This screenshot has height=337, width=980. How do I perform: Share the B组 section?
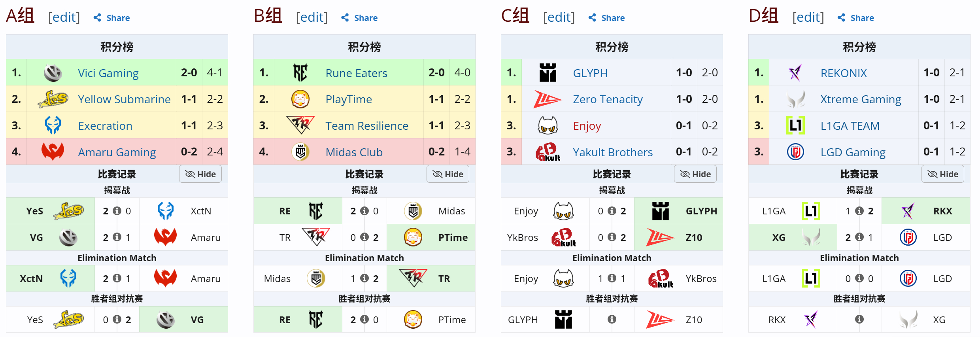coord(359,18)
